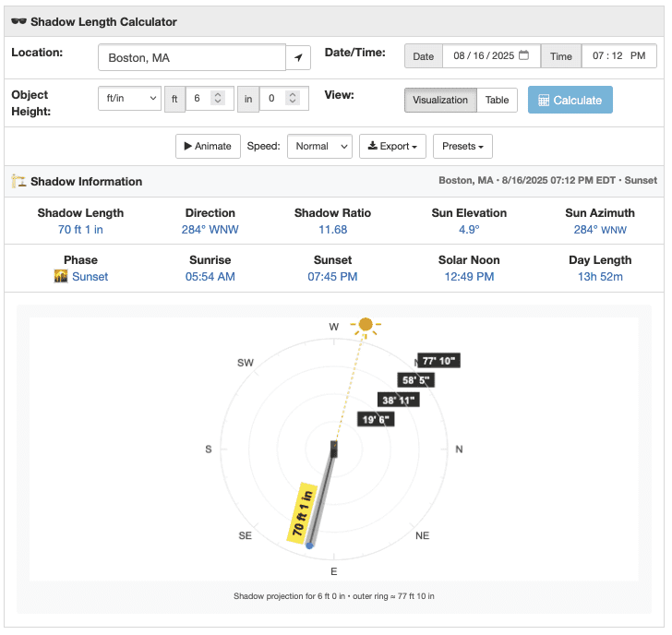Open the Speed dropdown set to Normal

pos(319,146)
